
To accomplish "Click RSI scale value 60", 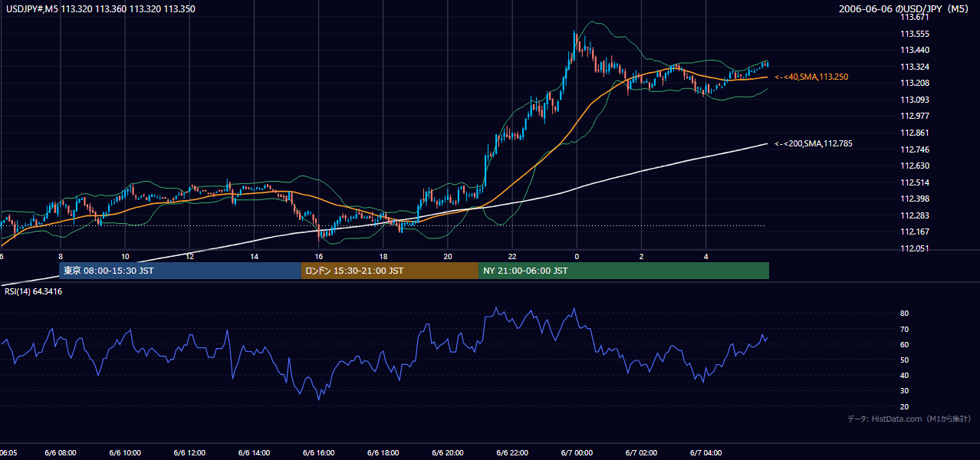I will [x=904, y=345].
